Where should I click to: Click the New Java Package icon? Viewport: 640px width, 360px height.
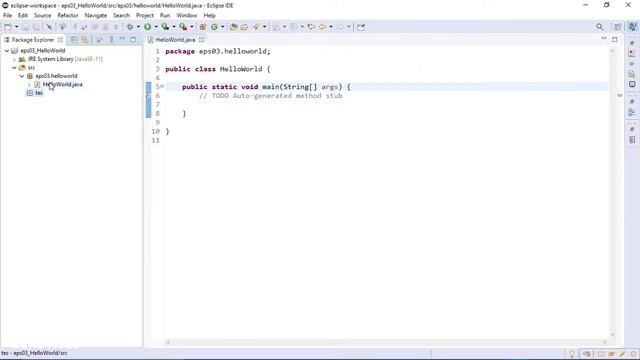[x=203, y=27]
